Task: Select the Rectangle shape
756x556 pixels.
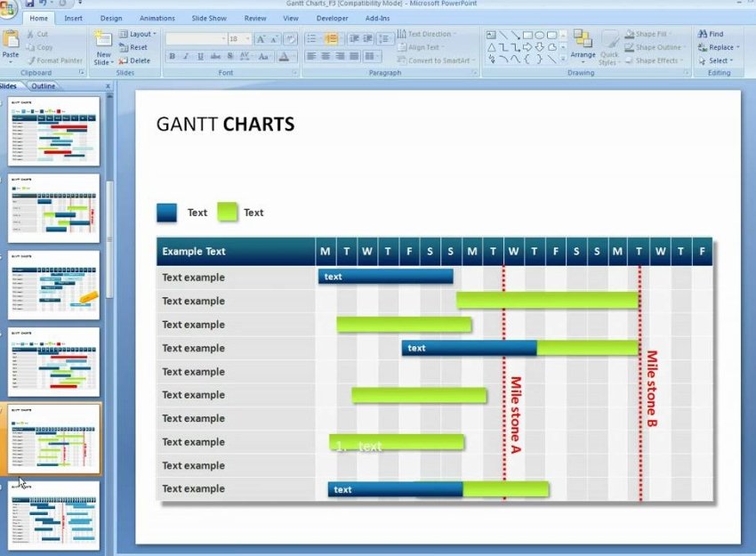Action: (x=527, y=35)
